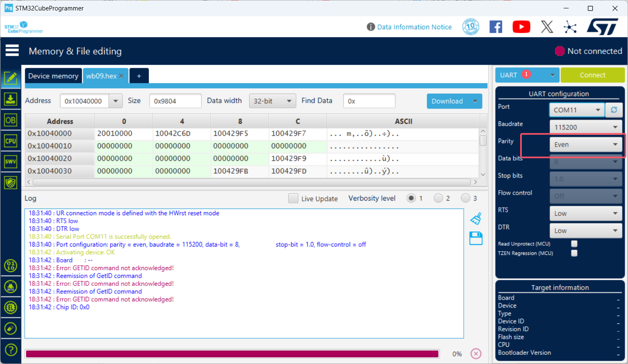628x364 pixels.
Task: Toggle the Live Update checkbox
Action: (294, 198)
